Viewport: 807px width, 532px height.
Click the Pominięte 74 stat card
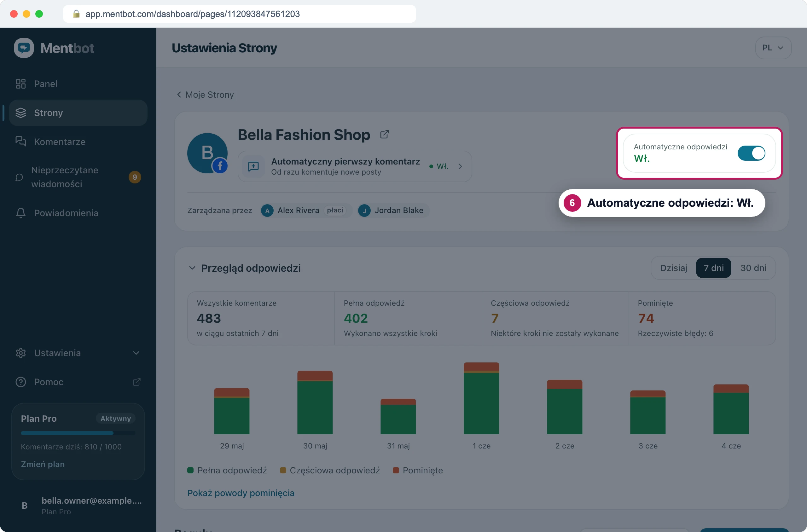coord(702,318)
